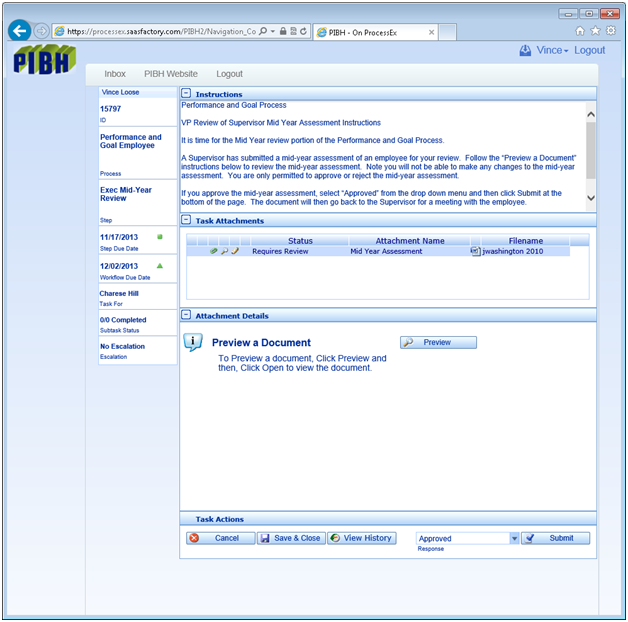Click the browser forward arrow button
628x622 pixels.
coord(41,31)
